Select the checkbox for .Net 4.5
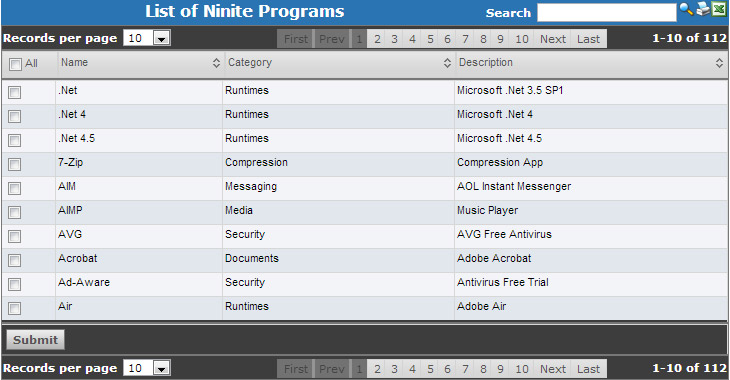The width and height of the screenshot is (730, 380). pos(14,140)
